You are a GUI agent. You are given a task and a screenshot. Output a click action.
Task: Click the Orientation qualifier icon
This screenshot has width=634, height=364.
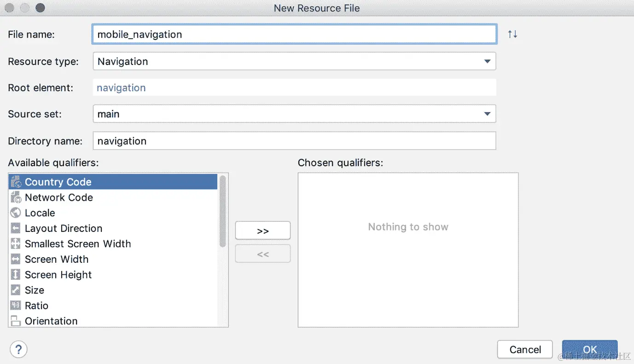(x=15, y=321)
